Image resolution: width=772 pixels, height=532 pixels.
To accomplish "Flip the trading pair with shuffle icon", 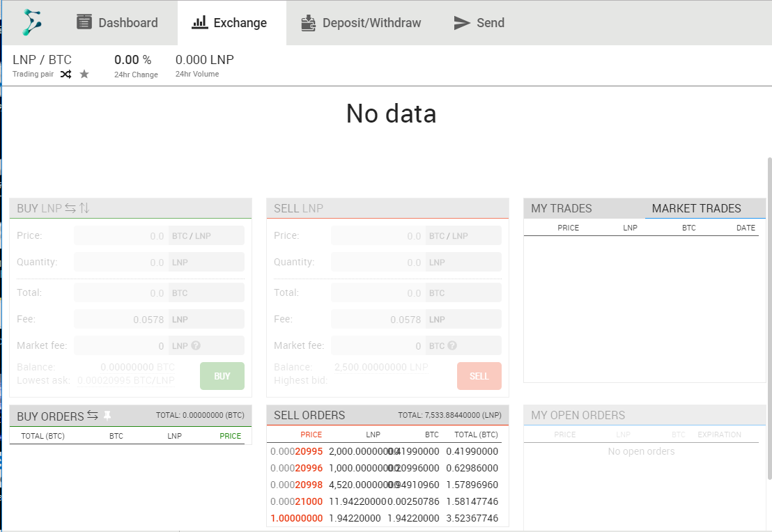I will coord(65,74).
